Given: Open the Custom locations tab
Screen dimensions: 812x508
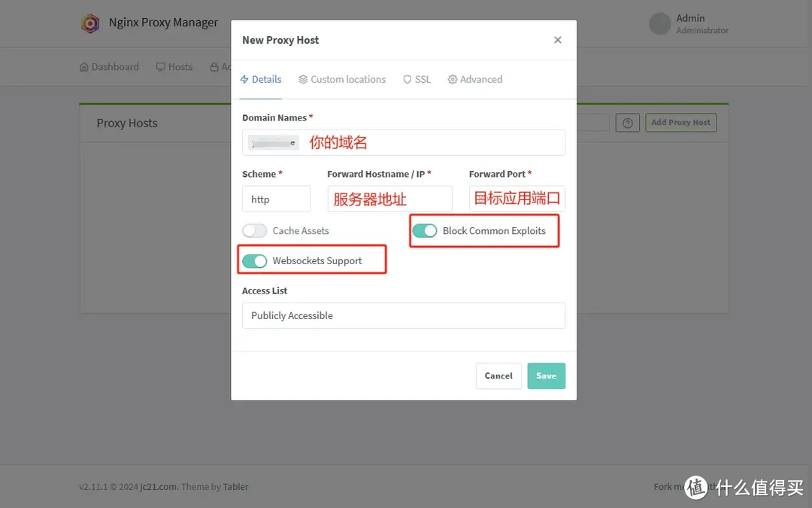Looking at the screenshot, I should pyautogui.click(x=342, y=79).
